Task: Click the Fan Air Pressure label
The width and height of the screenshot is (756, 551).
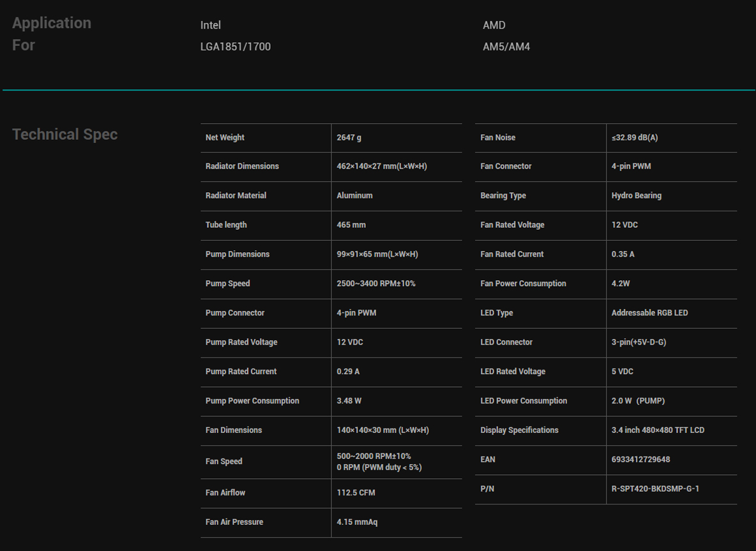Action: (x=234, y=522)
